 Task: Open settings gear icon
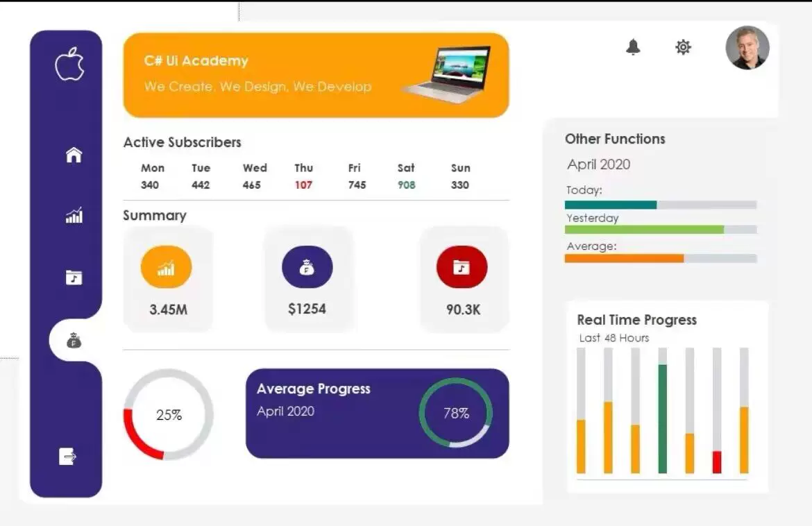pos(683,47)
